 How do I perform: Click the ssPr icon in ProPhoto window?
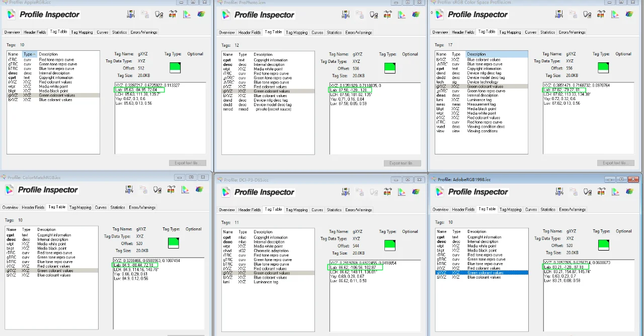point(346,15)
